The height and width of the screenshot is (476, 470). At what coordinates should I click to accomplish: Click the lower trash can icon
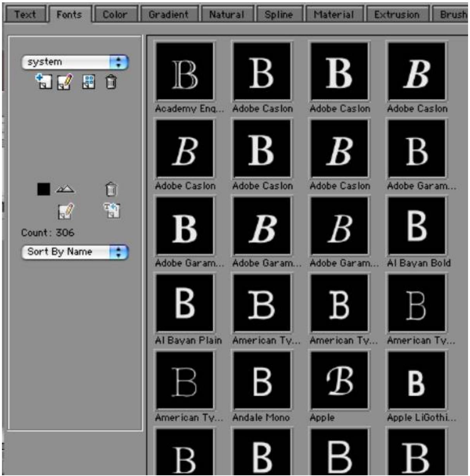(111, 189)
